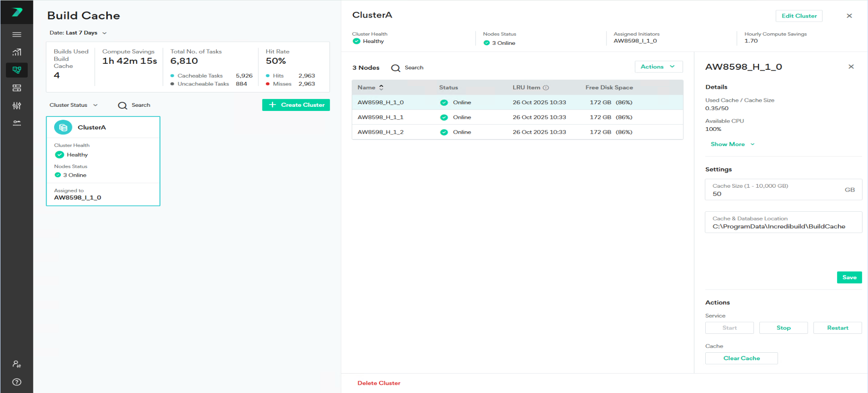Image resolution: width=868 pixels, height=393 pixels.
Task: Click the user management icon in sidebar
Action: tap(17, 364)
